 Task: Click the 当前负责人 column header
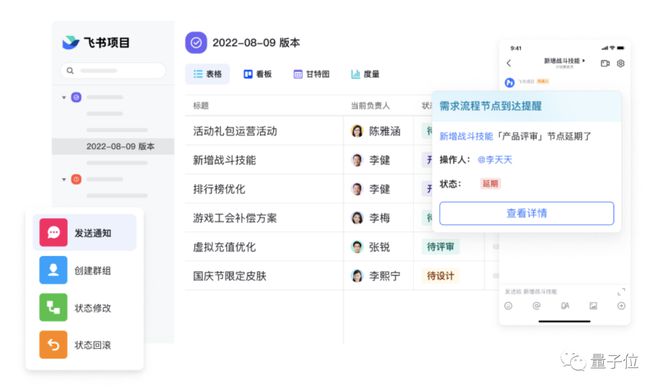tap(370, 106)
